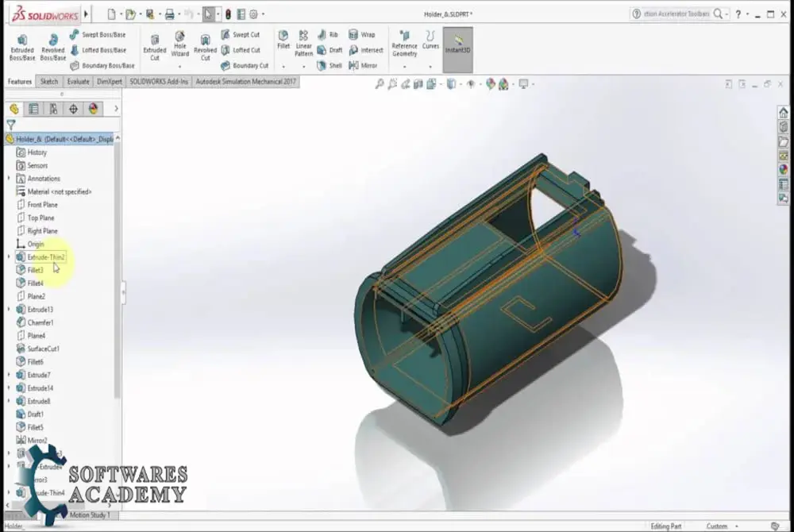Select the Rib tool
794x532 pixels.
[328, 34]
